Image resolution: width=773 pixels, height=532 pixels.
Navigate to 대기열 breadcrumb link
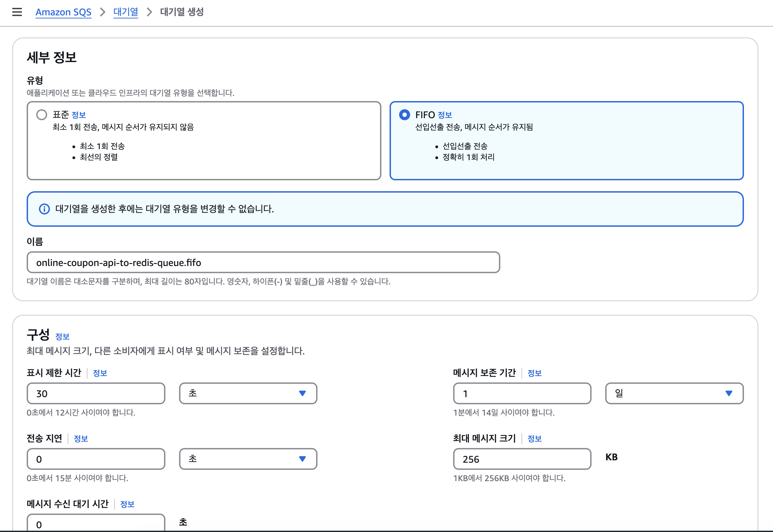(x=125, y=12)
